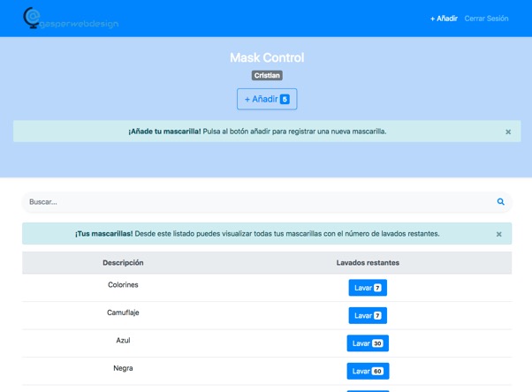Click the magnifying glass search icon

tap(500, 202)
